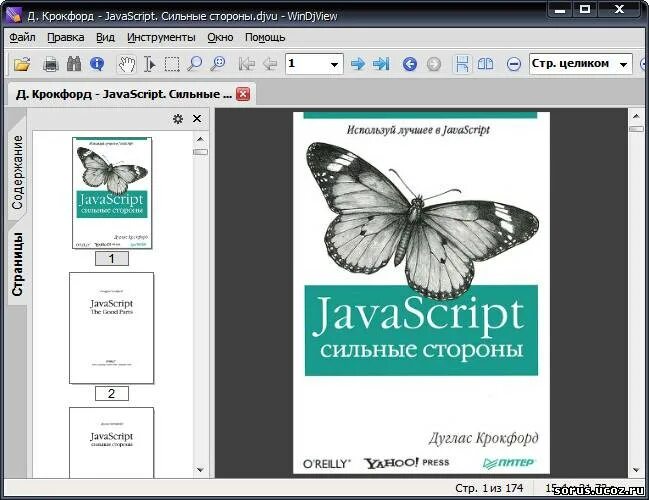Select page 2 thumbnail 'The Good Parts'
This screenshot has width=649, height=500.
[111, 328]
